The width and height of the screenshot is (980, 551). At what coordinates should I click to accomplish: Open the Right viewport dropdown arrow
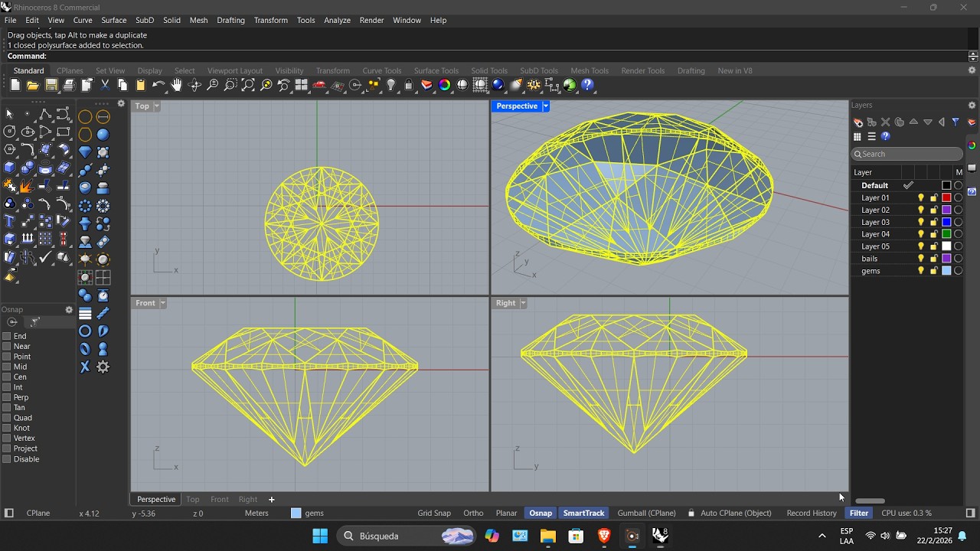[x=523, y=303]
